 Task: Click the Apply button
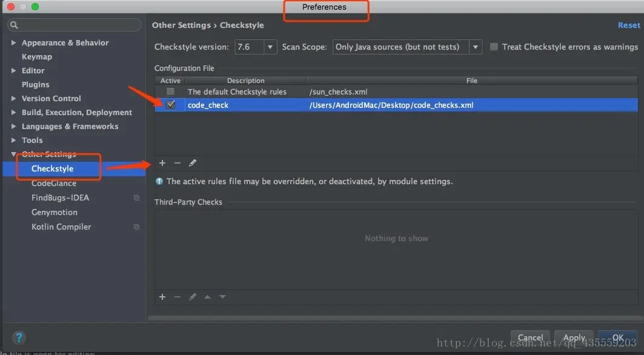pos(574,337)
